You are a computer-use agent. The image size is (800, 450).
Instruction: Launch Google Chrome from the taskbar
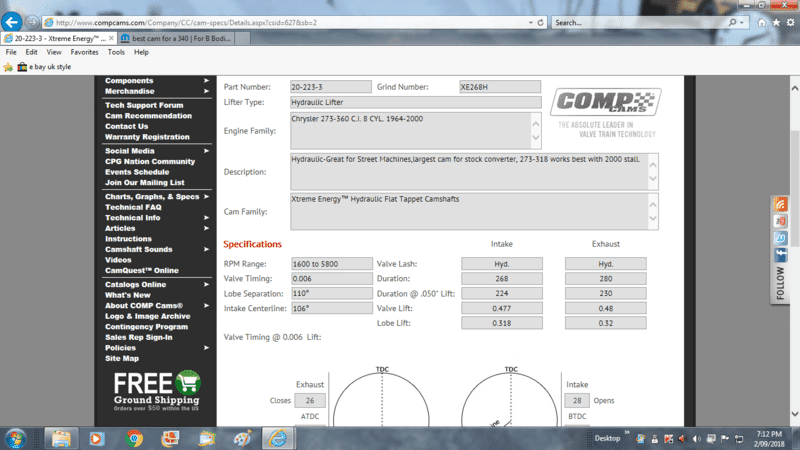(x=134, y=438)
